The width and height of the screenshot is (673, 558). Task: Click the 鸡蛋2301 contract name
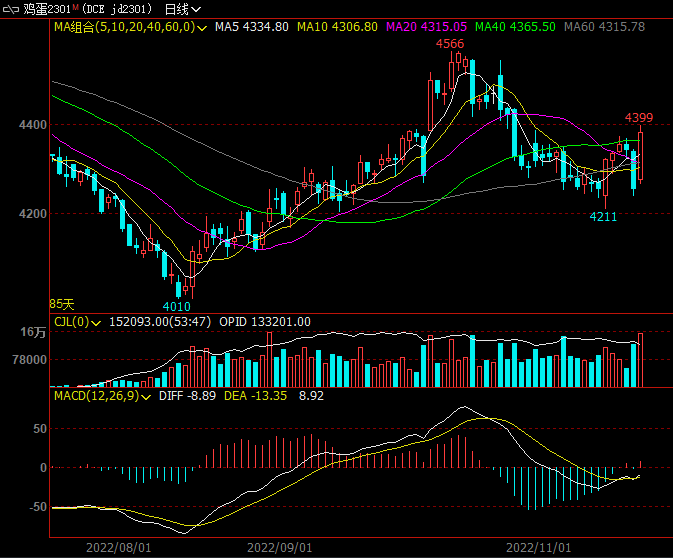(47, 9)
